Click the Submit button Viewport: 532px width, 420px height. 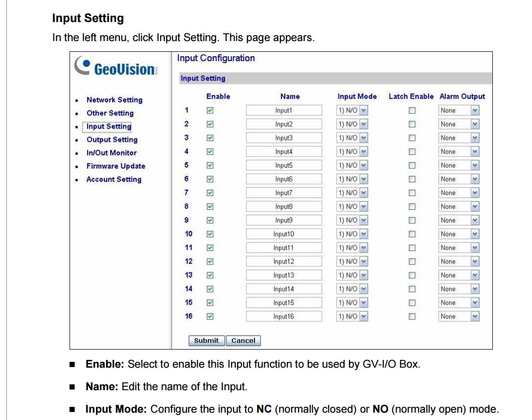point(206,341)
